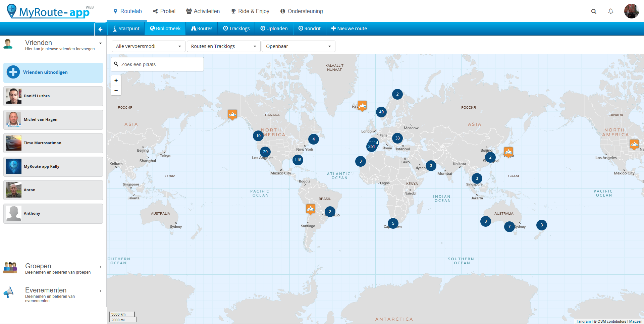
Task: Click the Evenementen megaphone icon
Action: tap(9, 292)
